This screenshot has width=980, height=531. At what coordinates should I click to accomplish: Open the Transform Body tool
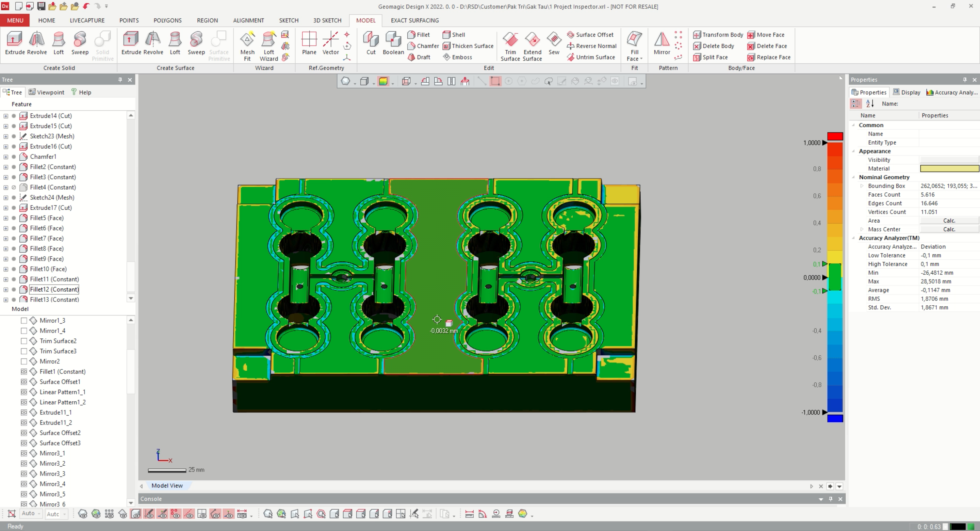pos(718,35)
